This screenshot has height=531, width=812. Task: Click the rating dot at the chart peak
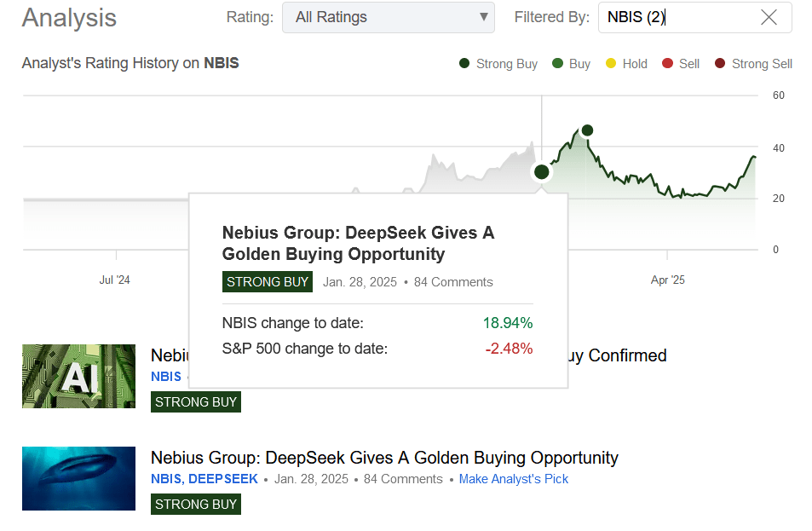(x=587, y=130)
